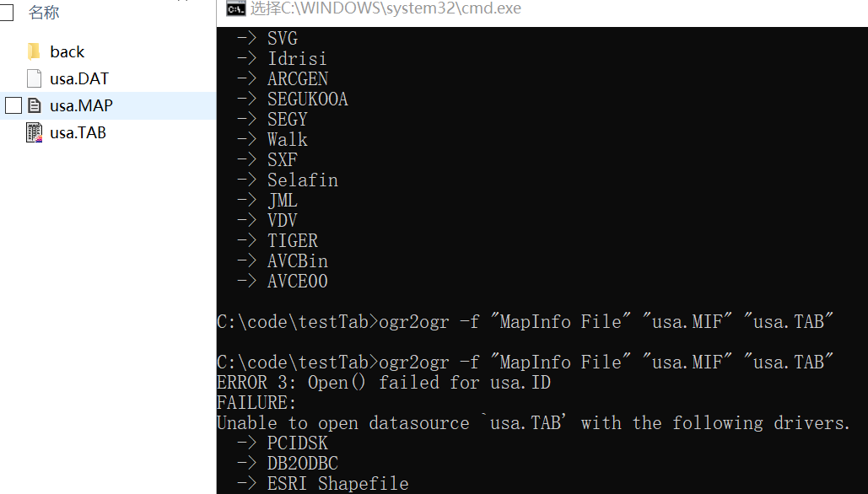
Task: Check the checkbox beside usa.MAP
Action: click(13, 105)
